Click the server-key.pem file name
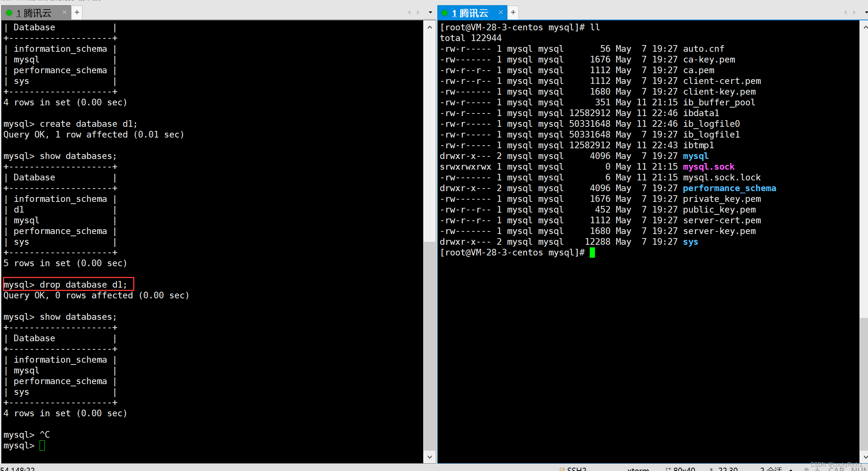 719,231
